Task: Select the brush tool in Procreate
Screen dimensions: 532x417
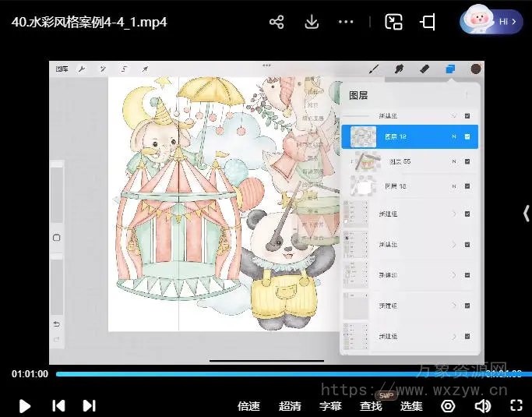Action: click(373, 69)
